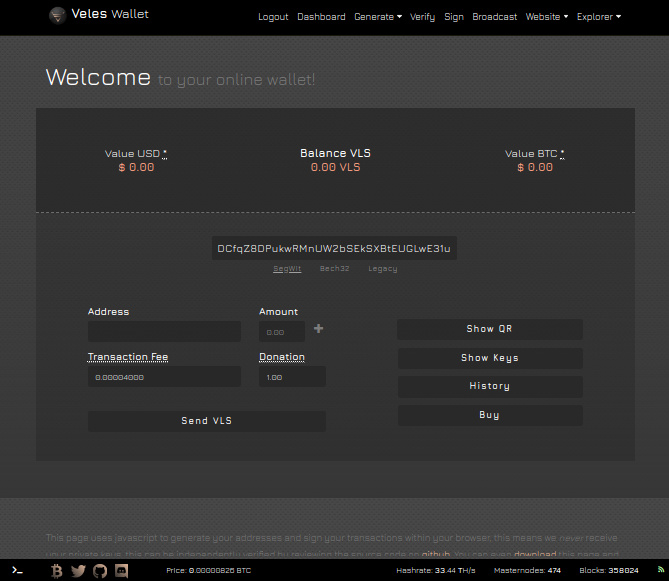The width and height of the screenshot is (669, 581).
Task: Click the Logout menu item
Action: (273, 17)
